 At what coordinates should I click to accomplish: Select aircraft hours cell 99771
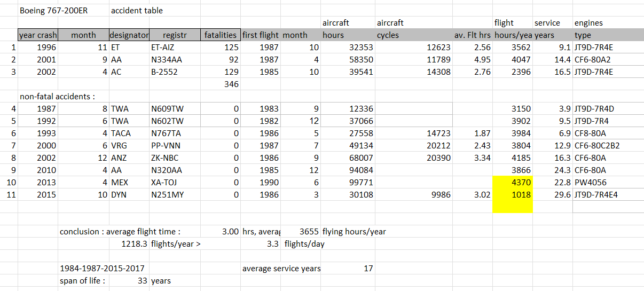(x=348, y=182)
